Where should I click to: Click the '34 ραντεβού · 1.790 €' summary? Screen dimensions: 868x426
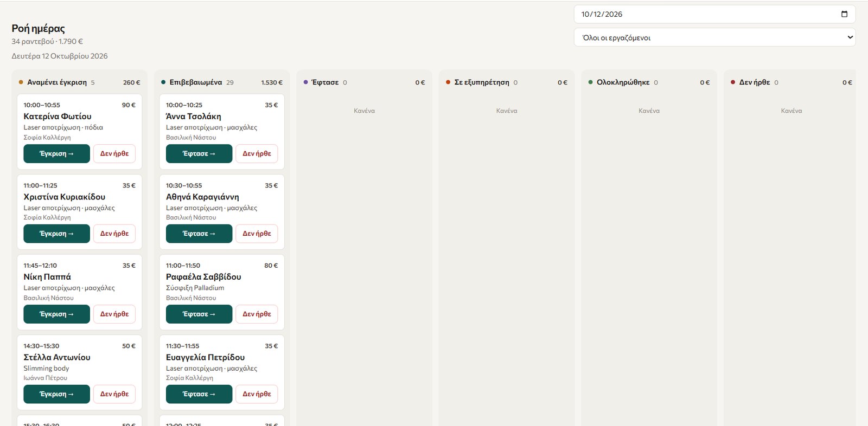tap(47, 41)
